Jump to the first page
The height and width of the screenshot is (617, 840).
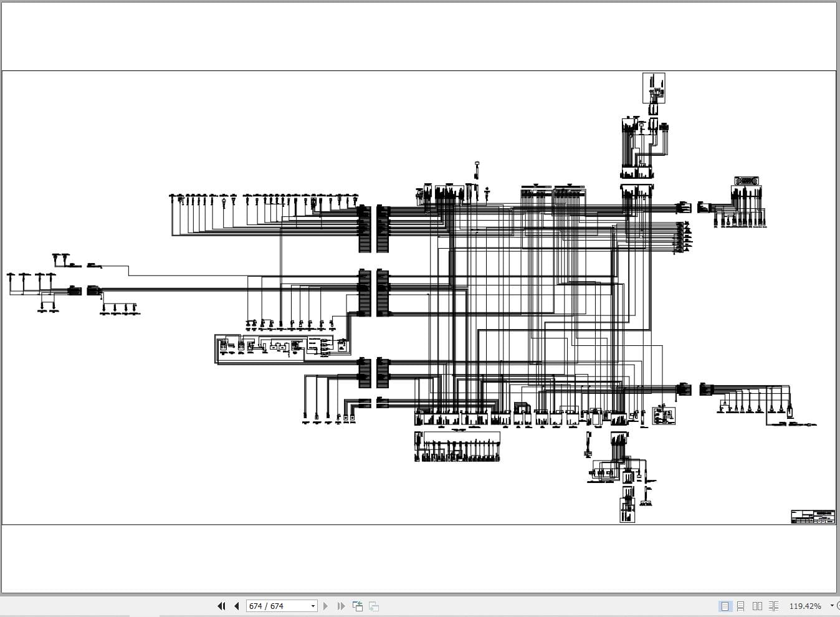coord(221,606)
